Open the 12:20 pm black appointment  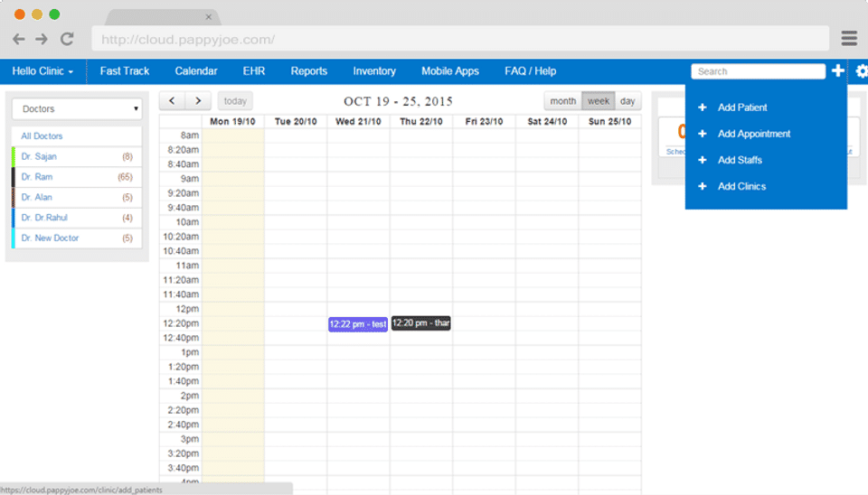pos(420,323)
